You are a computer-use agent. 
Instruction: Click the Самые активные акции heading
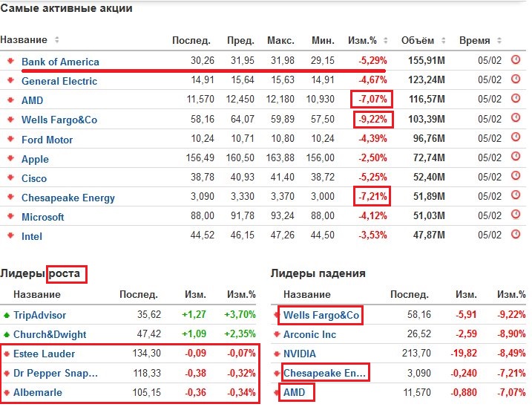coord(67,9)
